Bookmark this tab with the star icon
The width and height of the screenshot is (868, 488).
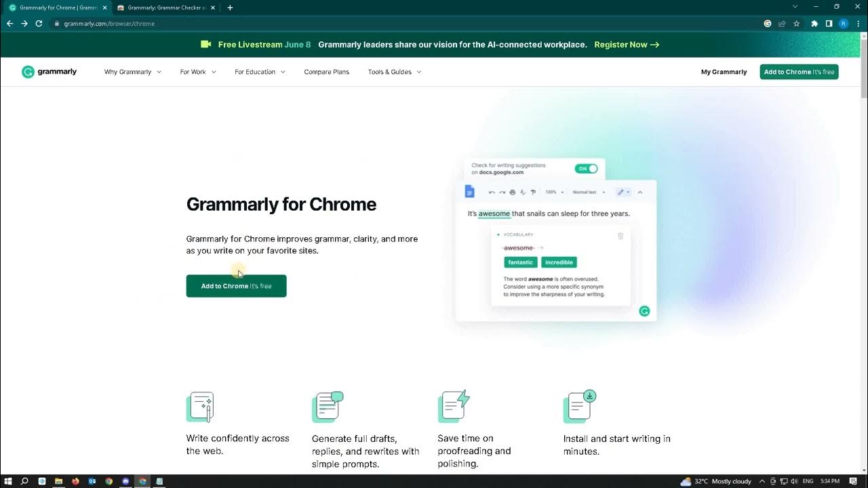(797, 23)
